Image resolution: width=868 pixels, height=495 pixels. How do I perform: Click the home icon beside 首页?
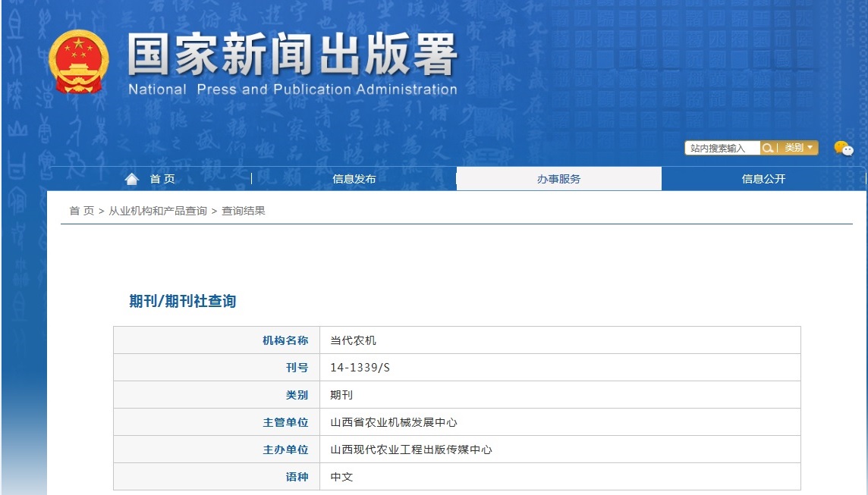tap(132, 177)
